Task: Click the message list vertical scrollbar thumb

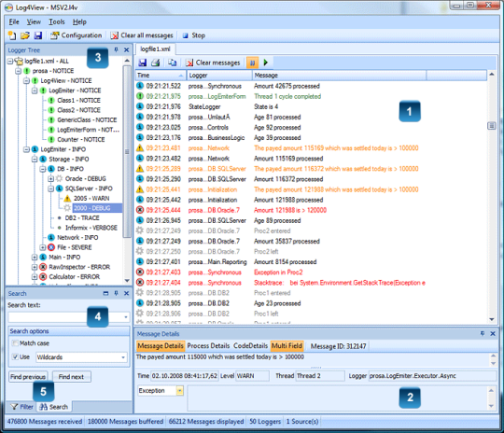Action: click(492, 126)
